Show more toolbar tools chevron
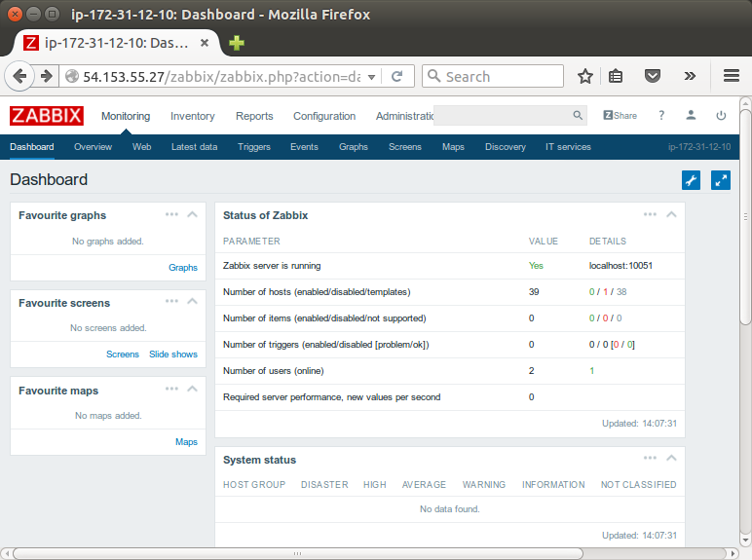 point(690,76)
